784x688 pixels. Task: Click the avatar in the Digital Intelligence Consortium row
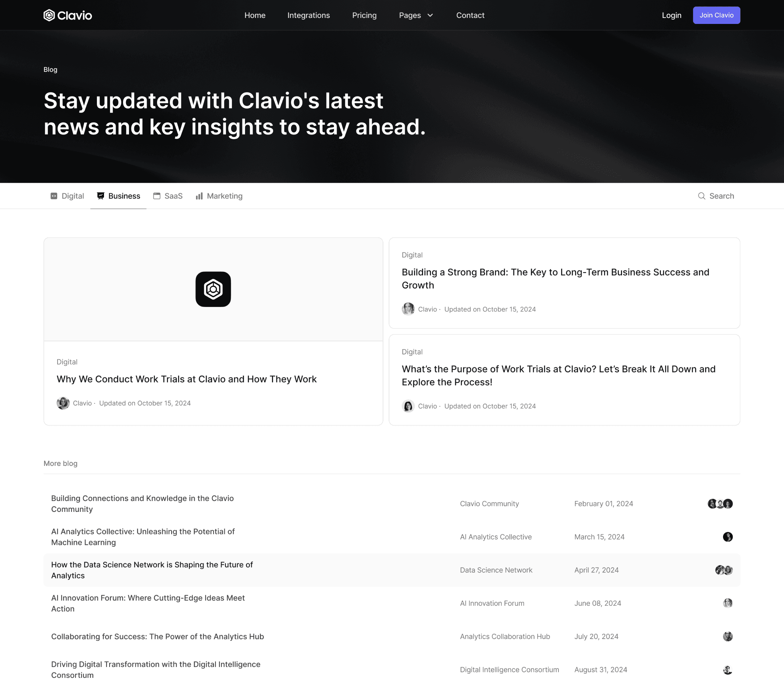click(728, 670)
